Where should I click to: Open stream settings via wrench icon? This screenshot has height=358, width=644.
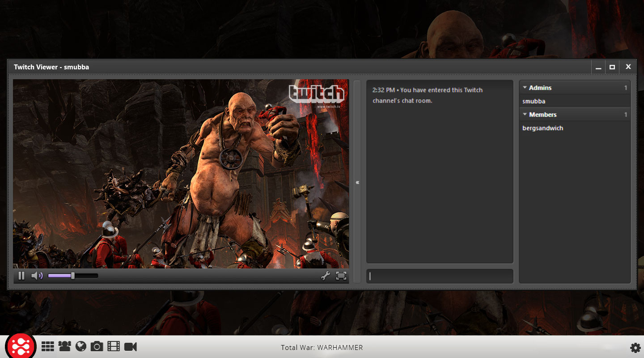click(x=325, y=276)
